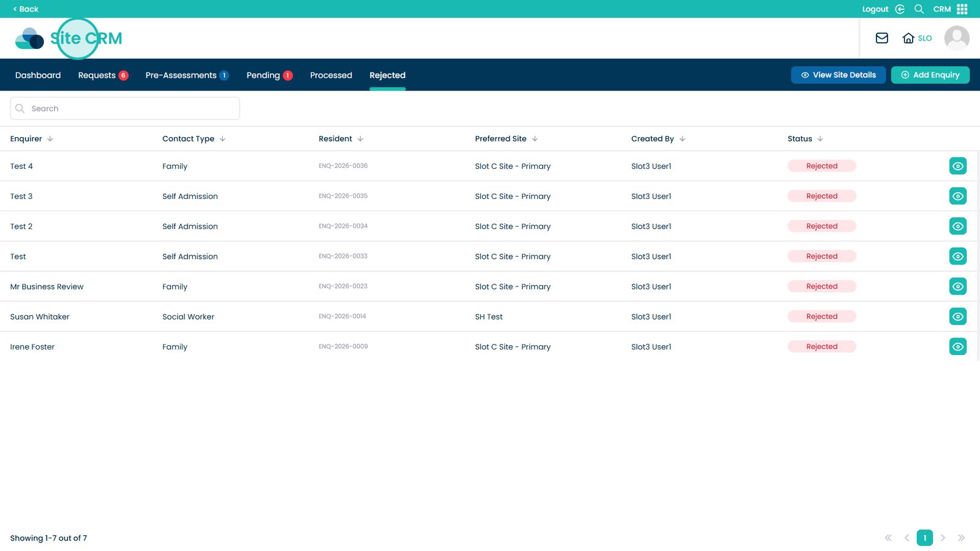Click the Logout icon

900,9
